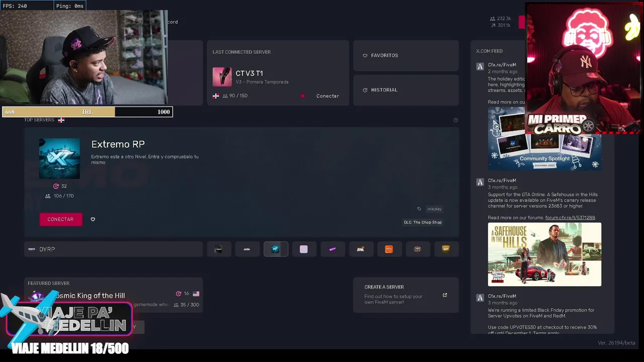Open the Extremo RP server artwork
644x362 pixels.
coord(59,158)
